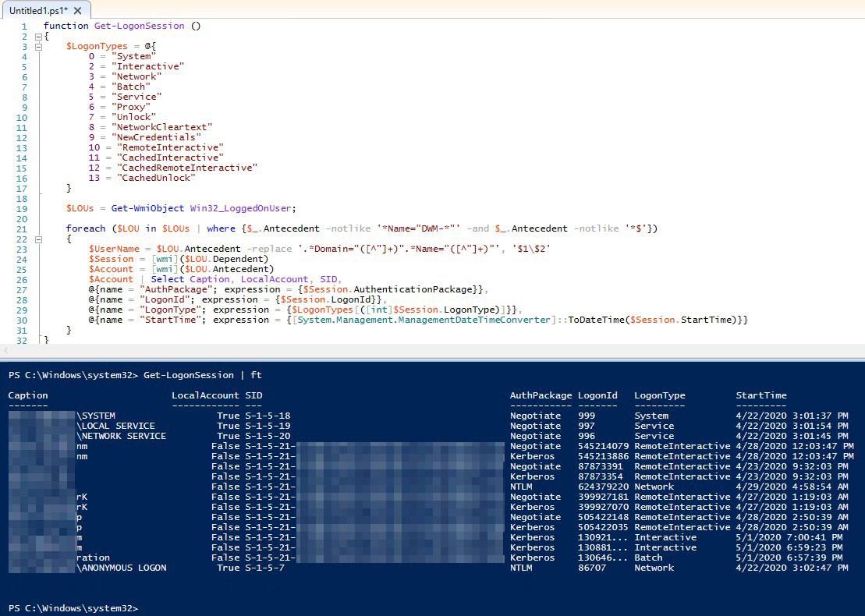Click the LogonType column header

pyautogui.click(x=659, y=395)
